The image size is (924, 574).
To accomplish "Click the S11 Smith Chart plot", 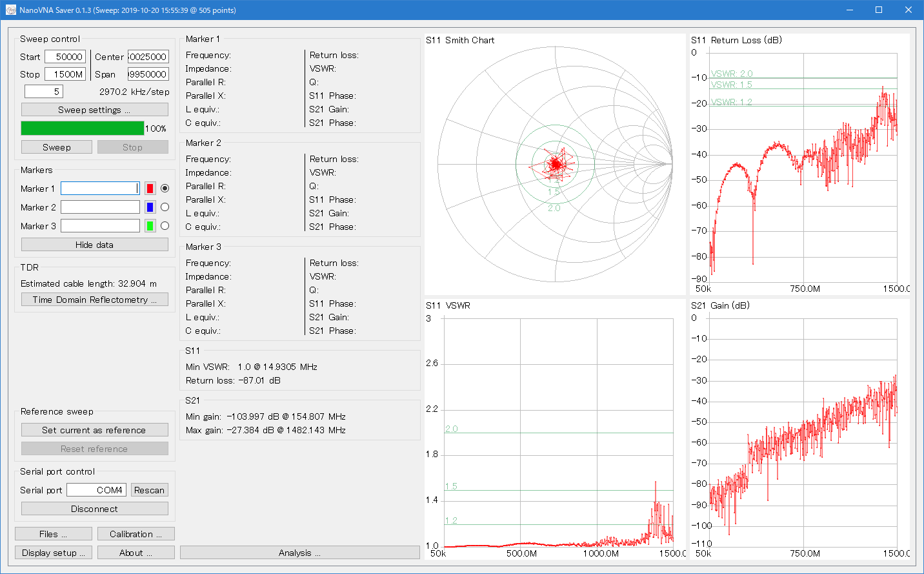I will pos(555,165).
